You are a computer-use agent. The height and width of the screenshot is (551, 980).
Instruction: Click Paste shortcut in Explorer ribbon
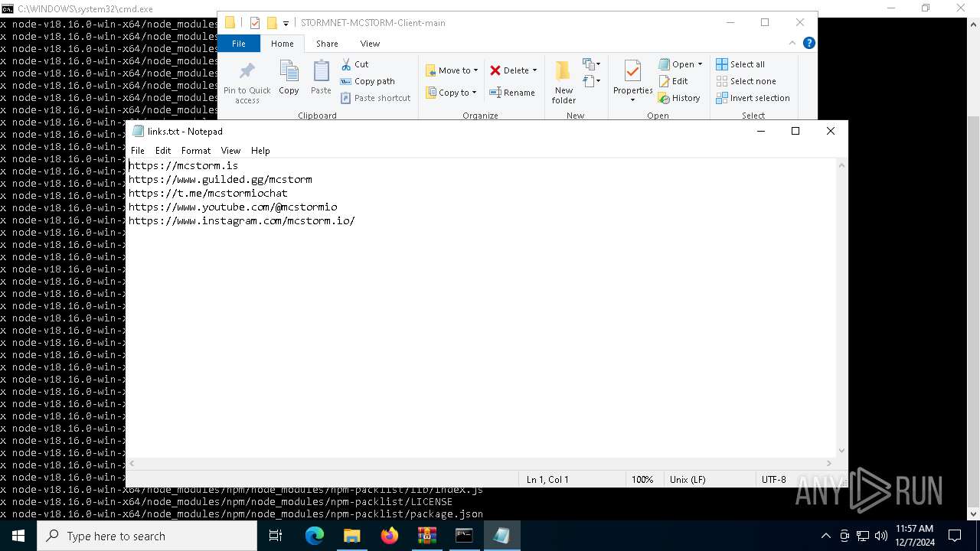click(375, 98)
